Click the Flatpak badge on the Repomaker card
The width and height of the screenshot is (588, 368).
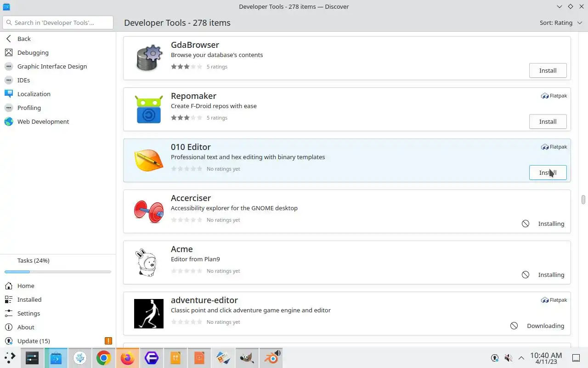pyautogui.click(x=554, y=96)
